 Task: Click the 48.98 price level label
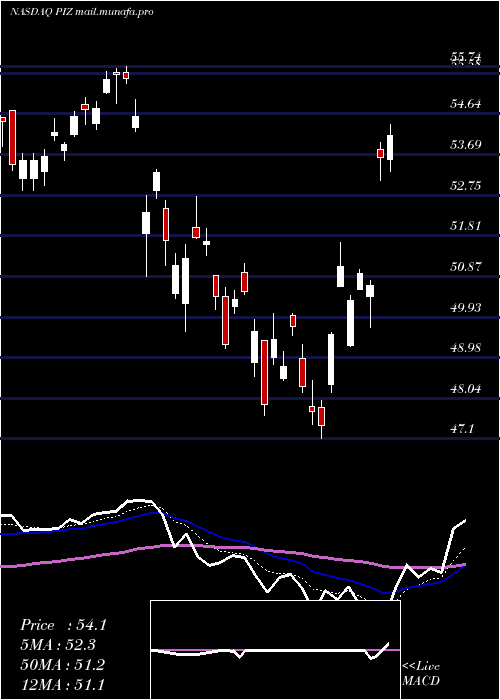pos(466,348)
